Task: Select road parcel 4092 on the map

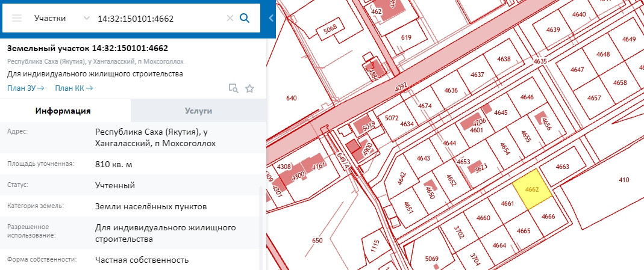Action: (400, 87)
